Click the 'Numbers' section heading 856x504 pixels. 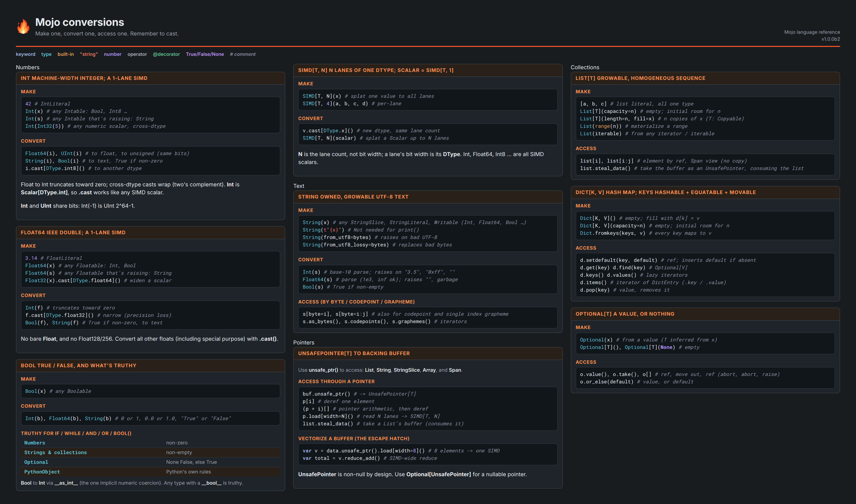28,67
